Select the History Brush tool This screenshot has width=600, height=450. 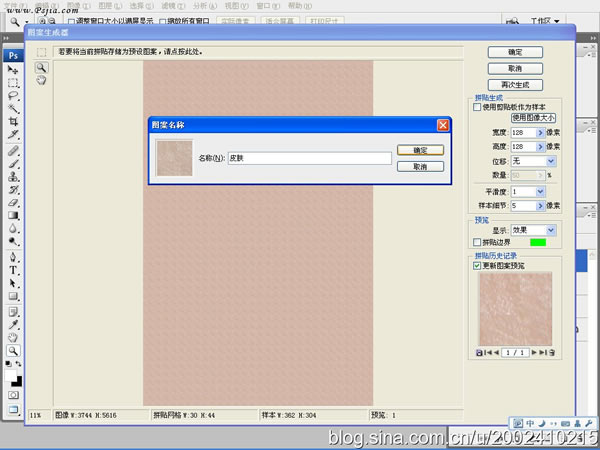click(x=13, y=190)
